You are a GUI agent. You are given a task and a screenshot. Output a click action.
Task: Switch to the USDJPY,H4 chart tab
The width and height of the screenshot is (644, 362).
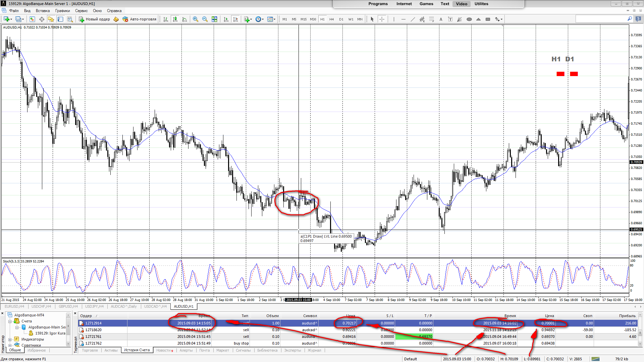coord(94,306)
